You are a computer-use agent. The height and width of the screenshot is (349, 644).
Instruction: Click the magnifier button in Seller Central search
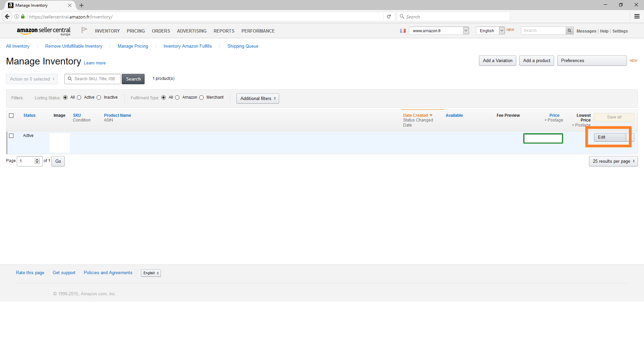(x=569, y=31)
